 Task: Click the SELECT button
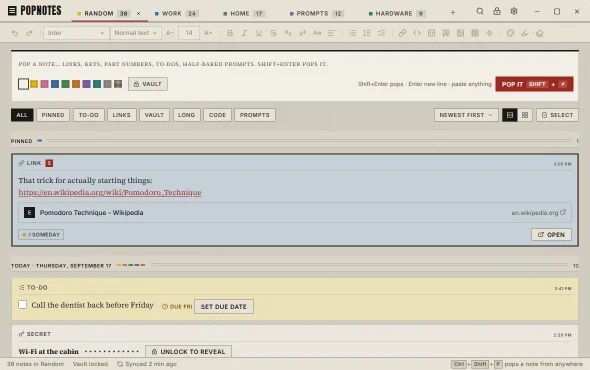pyautogui.click(x=557, y=115)
